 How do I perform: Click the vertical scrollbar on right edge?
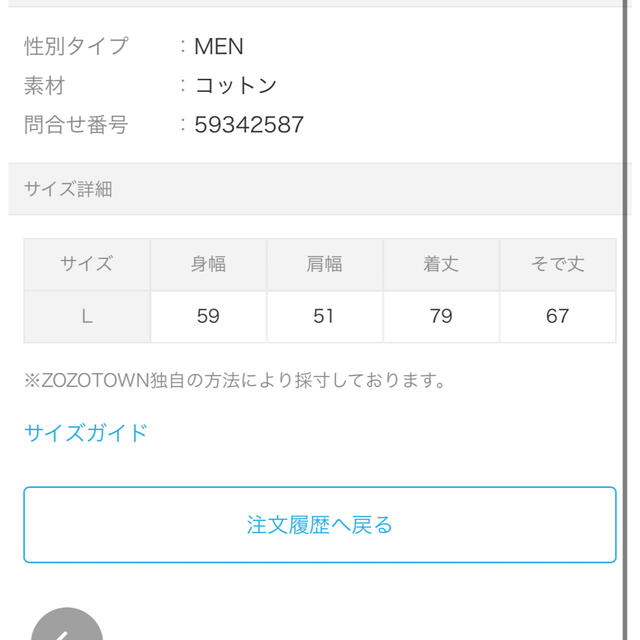(625, 320)
